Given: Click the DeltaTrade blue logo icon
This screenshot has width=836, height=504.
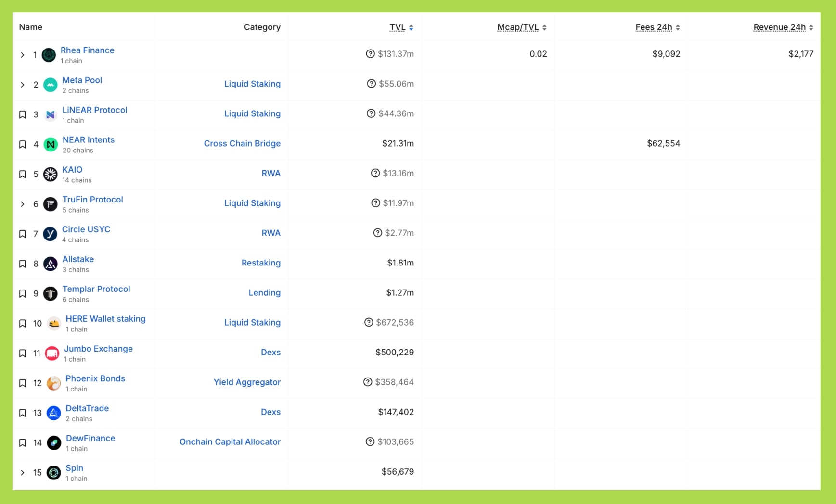Looking at the screenshot, I should click(53, 413).
